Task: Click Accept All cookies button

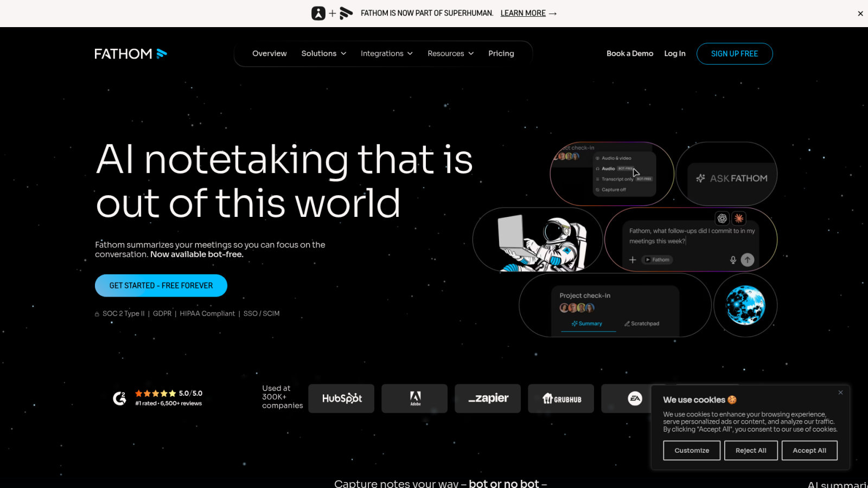Action: click(809, 451)
